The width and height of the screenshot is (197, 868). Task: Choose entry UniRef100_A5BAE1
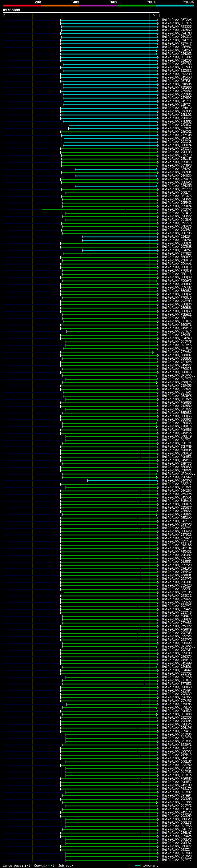coord(177,315)
